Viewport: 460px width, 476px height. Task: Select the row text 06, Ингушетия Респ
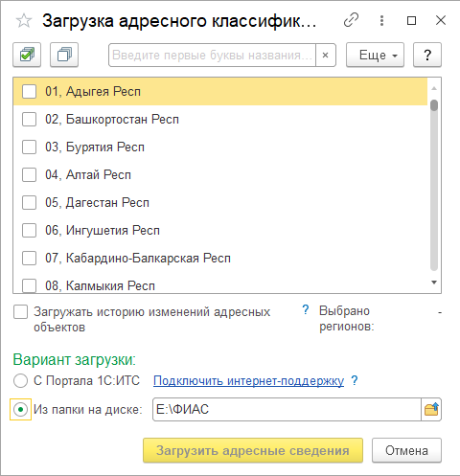pos(103,231)
